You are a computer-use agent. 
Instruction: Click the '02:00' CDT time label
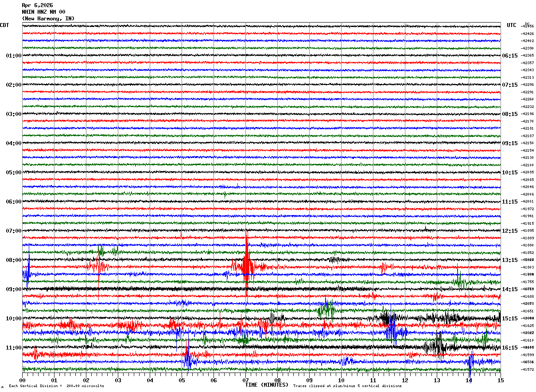pos(14,85)
